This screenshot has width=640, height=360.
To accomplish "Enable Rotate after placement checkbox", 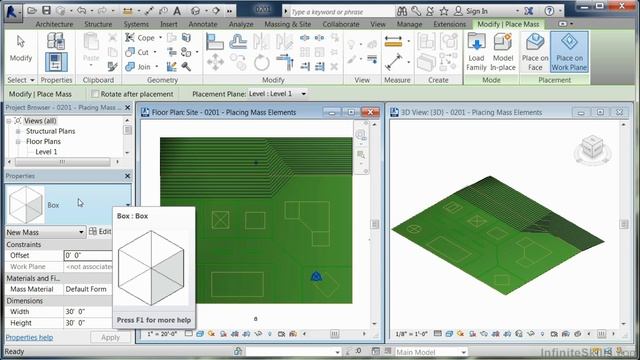I will (x=95, y=94).
